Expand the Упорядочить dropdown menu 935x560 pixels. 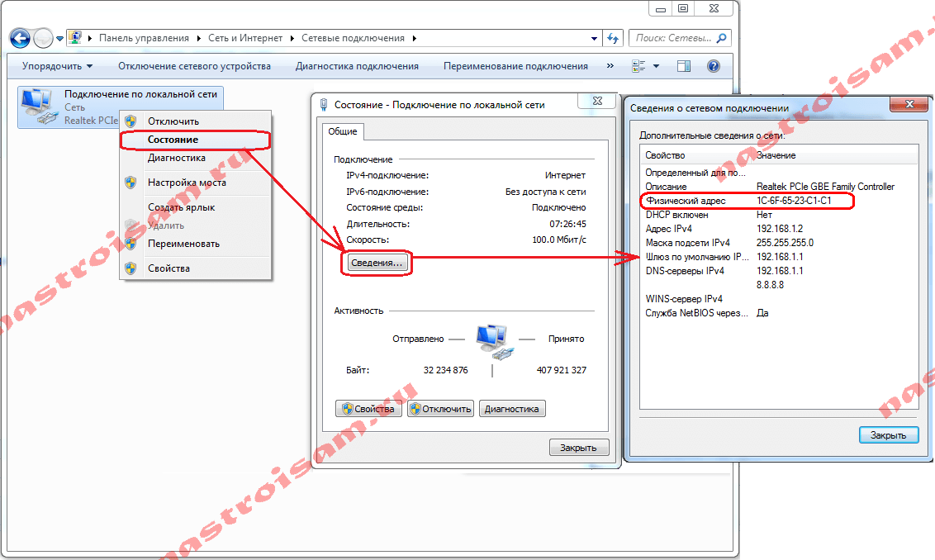click(x=57, y=66)
